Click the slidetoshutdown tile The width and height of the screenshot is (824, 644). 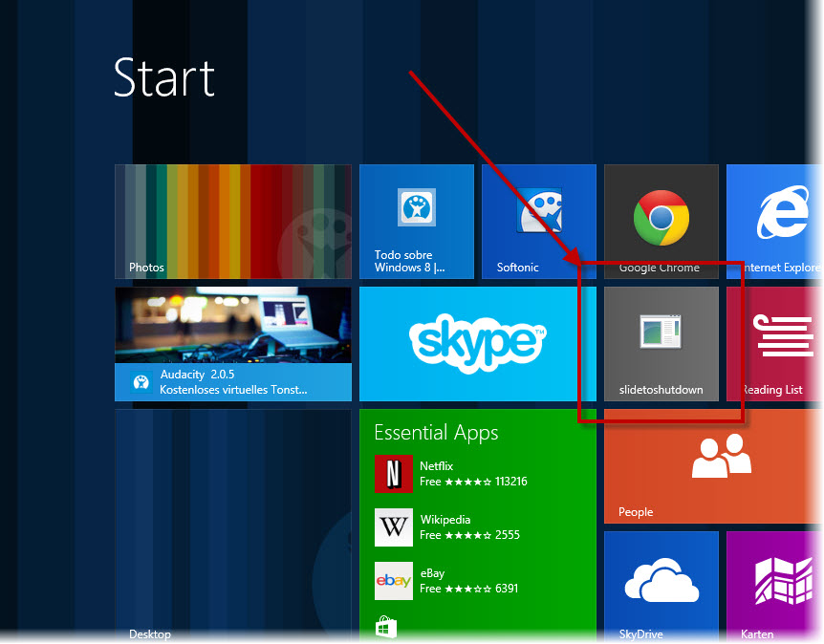[x=661, y=343]
